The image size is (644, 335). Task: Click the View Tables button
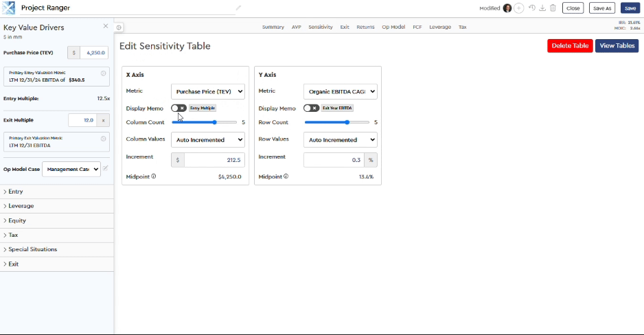[x=617, y=46]
